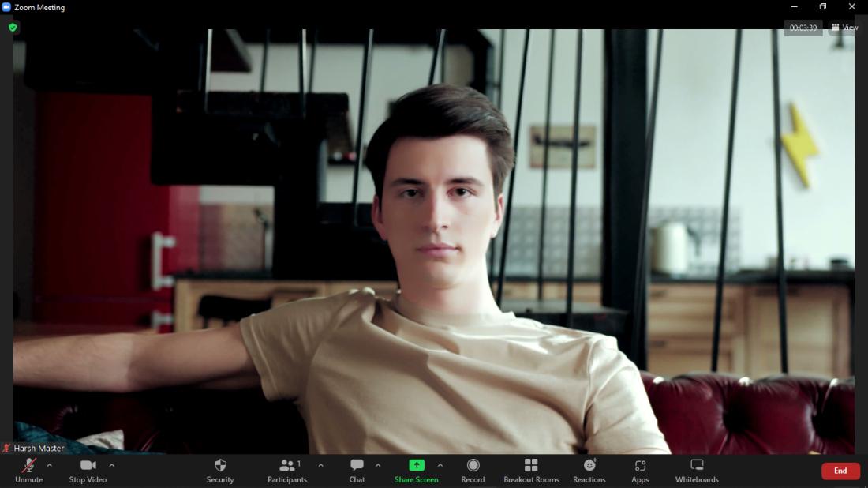The image size is (868, 488).
Task: Click the green encryption shield icon
Action: tap(13, 27)
